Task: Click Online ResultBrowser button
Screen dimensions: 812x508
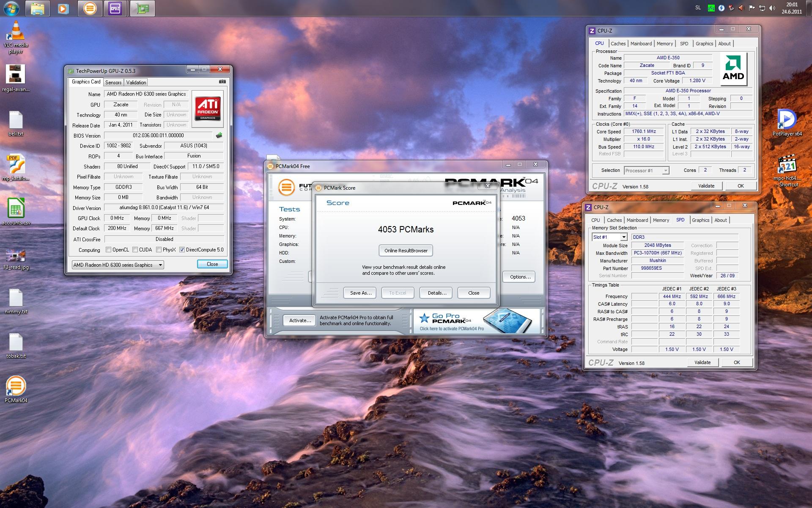Action: pyautogui.click(x=406, y=251)
